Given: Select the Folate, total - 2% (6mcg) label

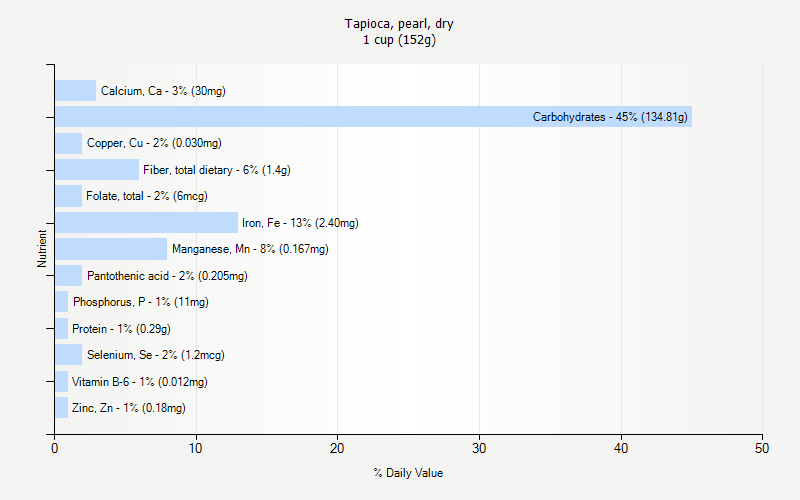Looking at the screenshot, I should coord(147,196).
